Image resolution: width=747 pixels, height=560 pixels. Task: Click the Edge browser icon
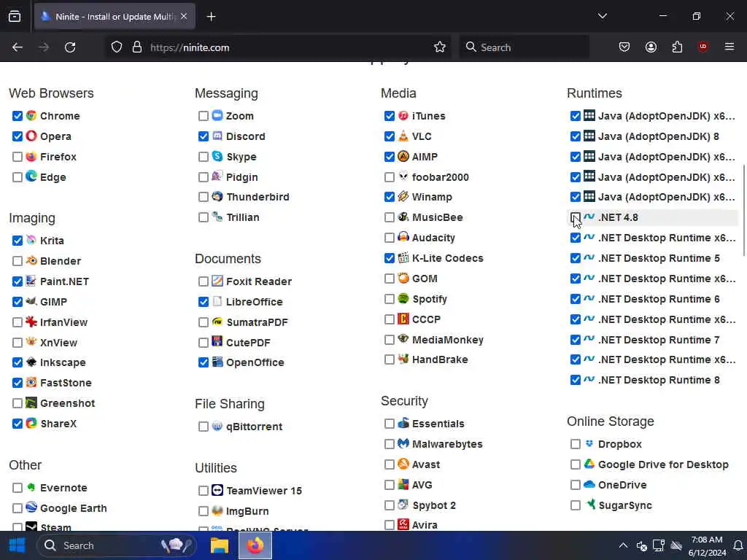[31, 176]
